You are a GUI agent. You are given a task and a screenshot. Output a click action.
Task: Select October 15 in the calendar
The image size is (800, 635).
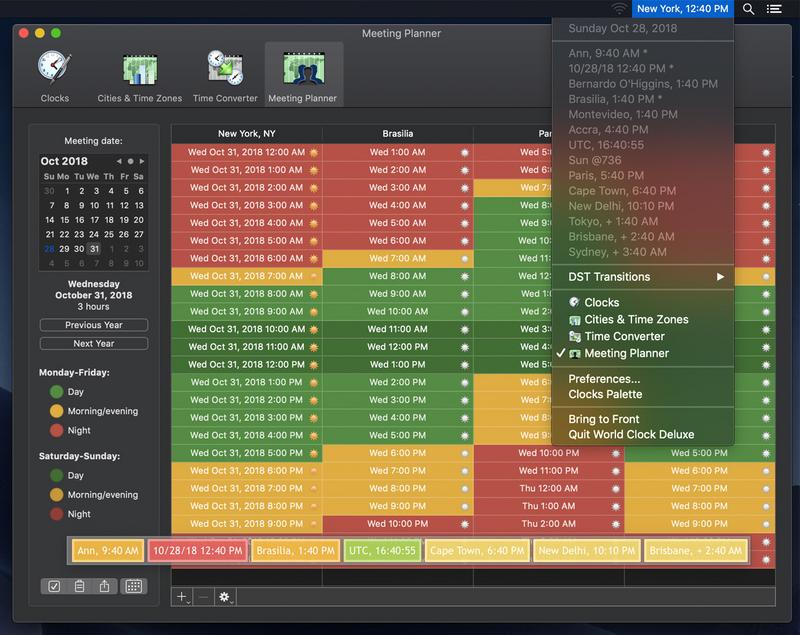click(x=65, y=220)
